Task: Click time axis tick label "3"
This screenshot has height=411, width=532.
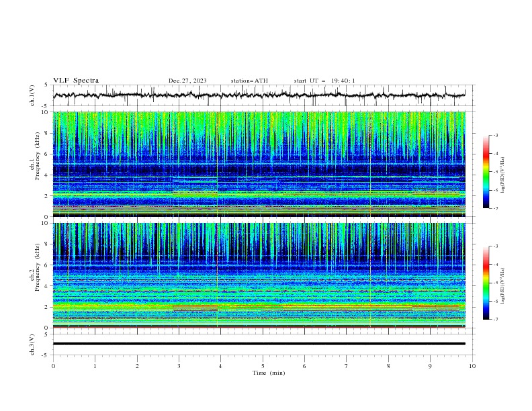Action: coord(179,366)
